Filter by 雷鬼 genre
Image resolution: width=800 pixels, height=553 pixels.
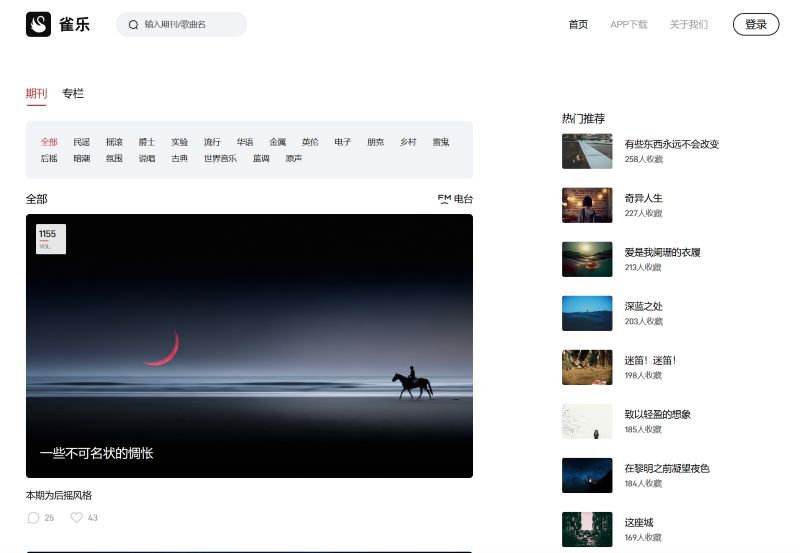click(441, 142)
